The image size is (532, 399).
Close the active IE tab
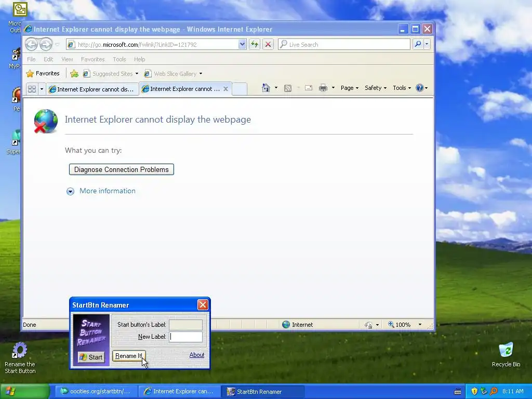point(225,89)
